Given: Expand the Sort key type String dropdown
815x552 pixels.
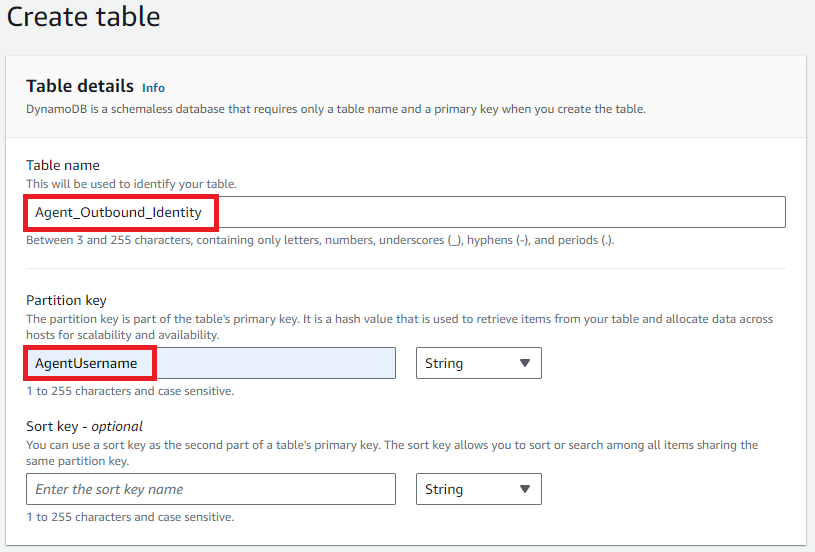Looking at the screenshot, I should coord(479,489).
